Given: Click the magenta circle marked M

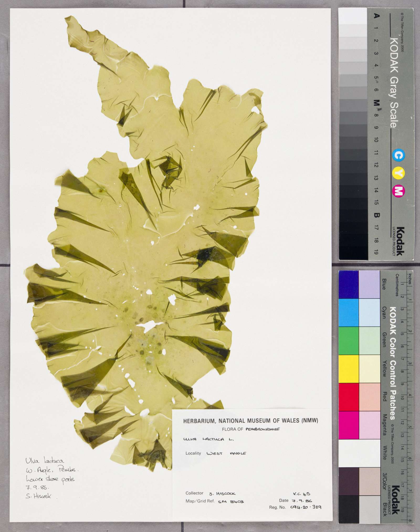Looking at the screenshot, I should (x=398, y=191).
